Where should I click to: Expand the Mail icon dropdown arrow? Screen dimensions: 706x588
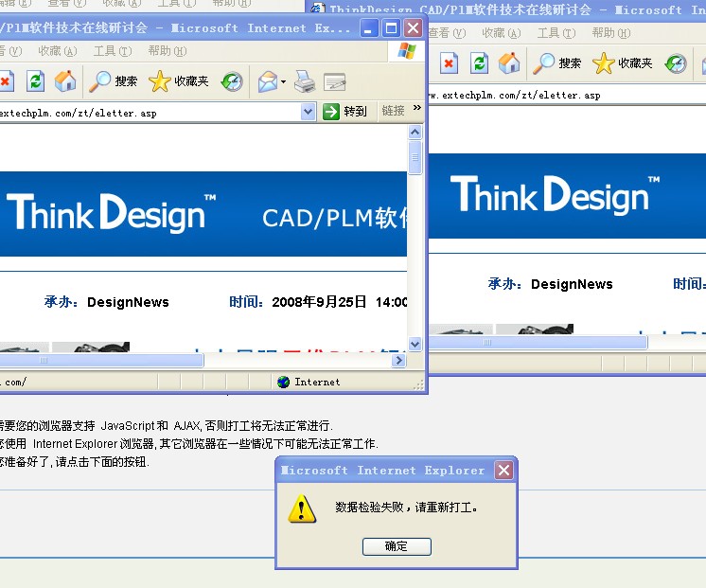click(x=283, y=82)
